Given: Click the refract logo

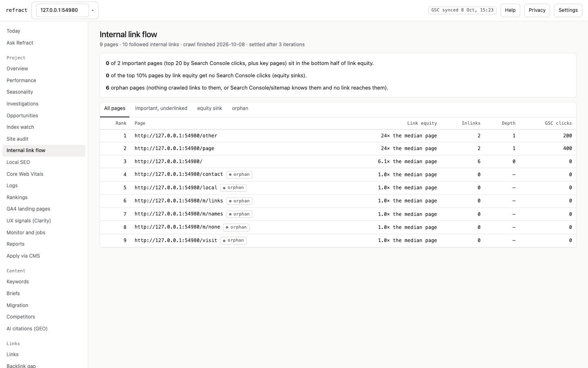Looking at the screenshot, I should 17,10.
